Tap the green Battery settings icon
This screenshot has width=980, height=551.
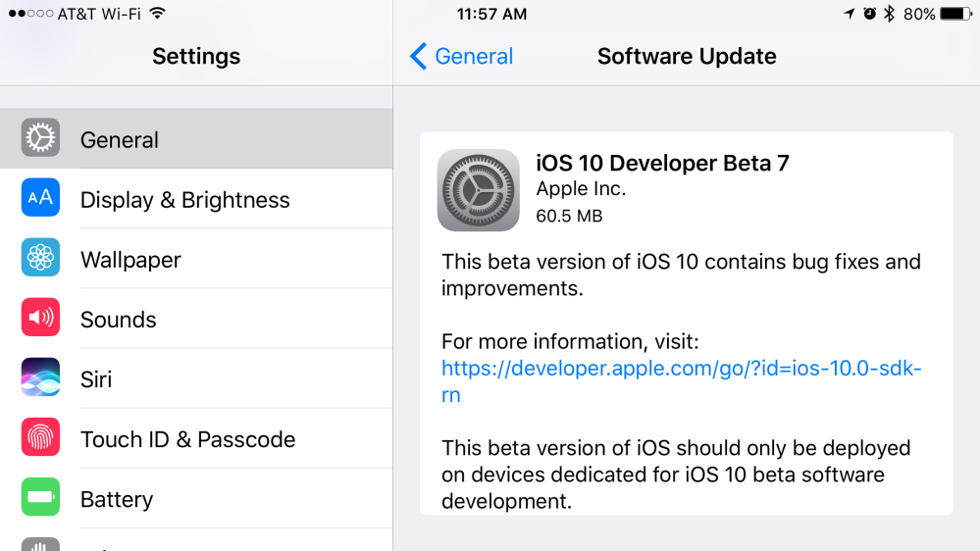40,498
